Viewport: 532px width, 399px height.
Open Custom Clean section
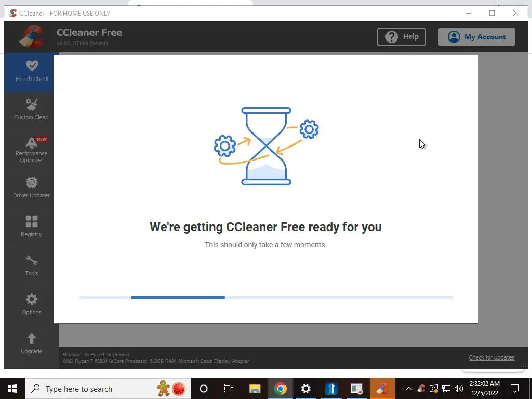click(32, 110)
